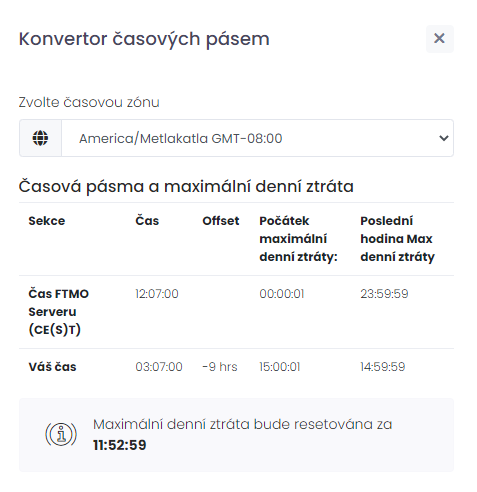Click the server time 12:07:00
The height and width of the screenshot is (492, 477).
(x=157, y=294)
